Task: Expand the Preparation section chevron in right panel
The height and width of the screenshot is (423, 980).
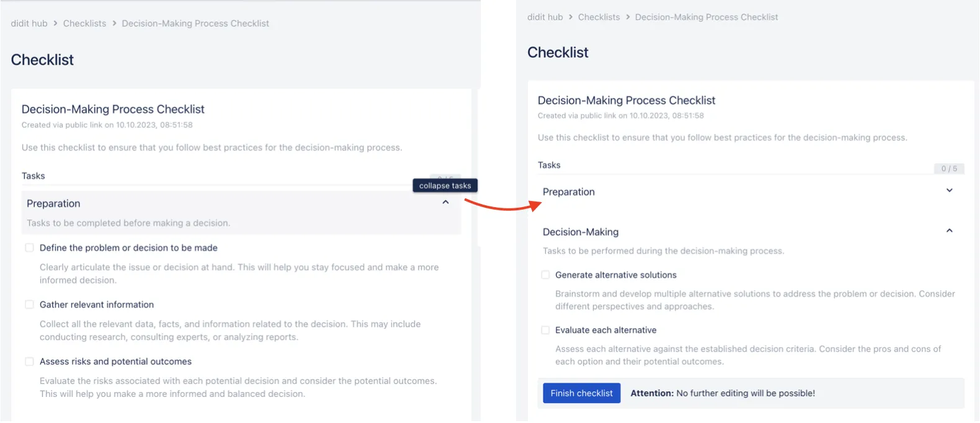Action: (x=949, y=190)
